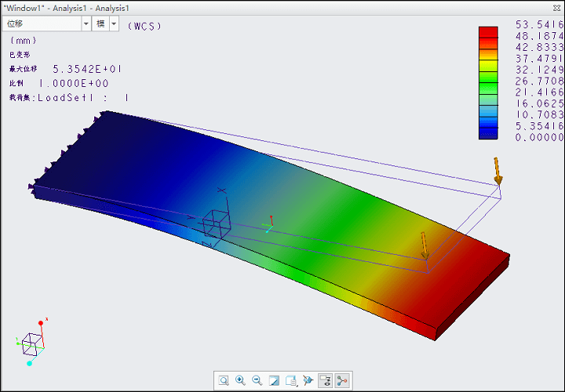Click the Repaint screen icon
The width and height of the screenshot is (565, 392).
click(x=274, y=380)
